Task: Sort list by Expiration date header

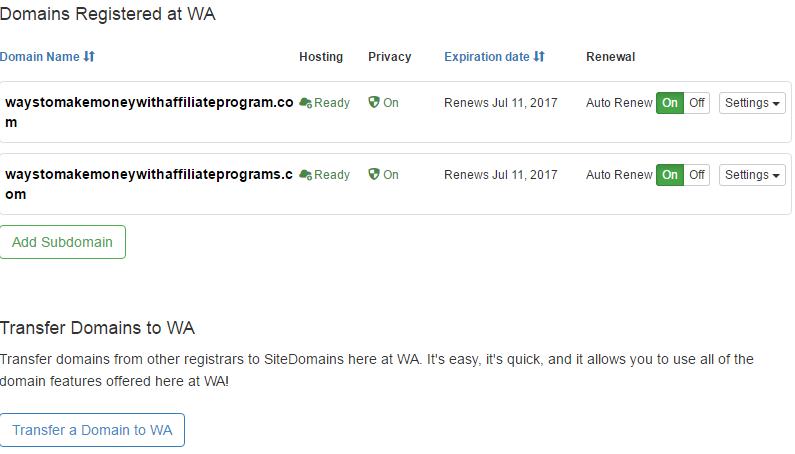Action: [x=486, y=57]
